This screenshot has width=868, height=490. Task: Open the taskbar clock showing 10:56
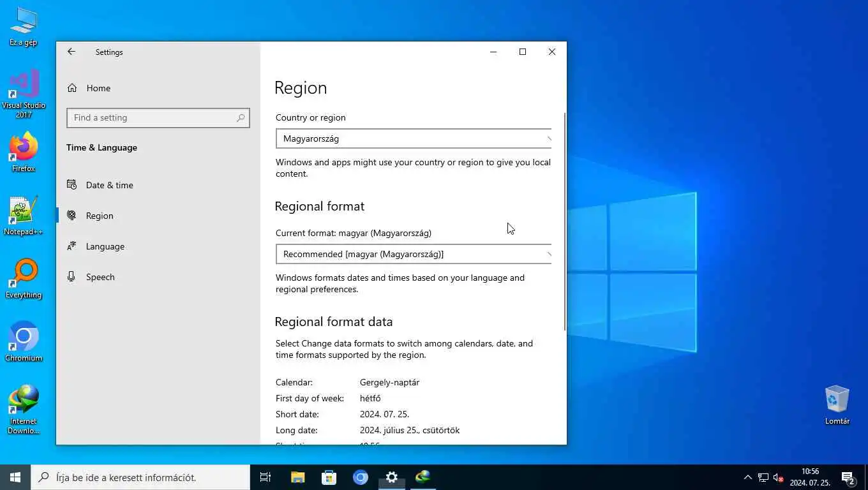coord(810,477)
